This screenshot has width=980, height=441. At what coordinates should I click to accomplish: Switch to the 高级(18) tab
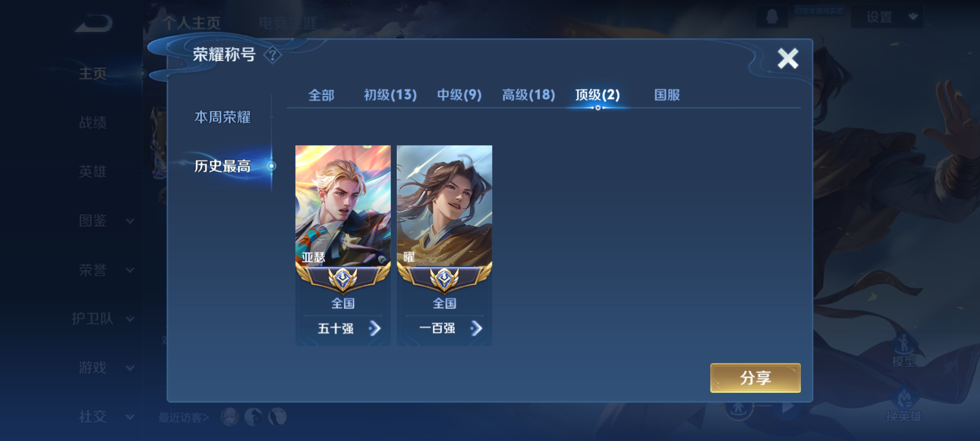click(528, 95)
